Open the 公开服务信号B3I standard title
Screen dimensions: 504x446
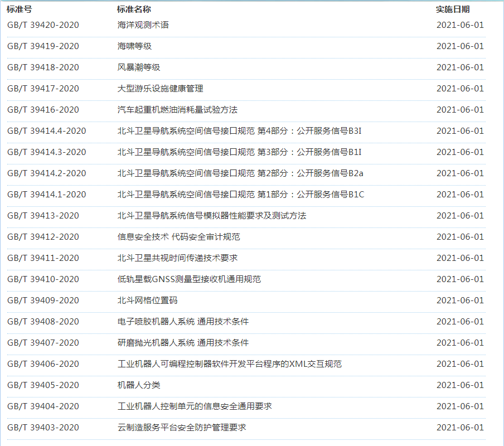pyautogui.click(x=240, y=131)
